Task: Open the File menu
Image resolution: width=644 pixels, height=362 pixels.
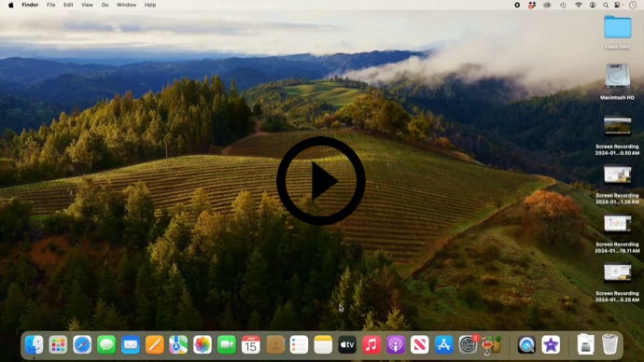Action: pyautogui.click(x=51, y=5)
